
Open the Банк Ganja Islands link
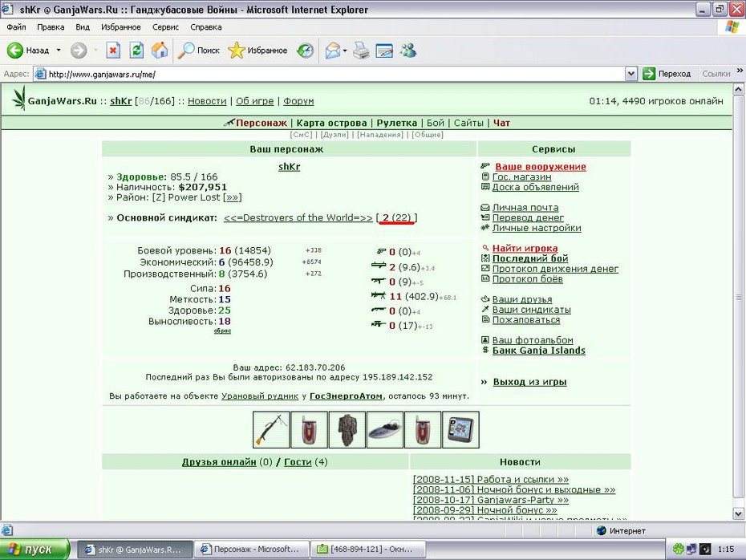click(x=538, y=350)
